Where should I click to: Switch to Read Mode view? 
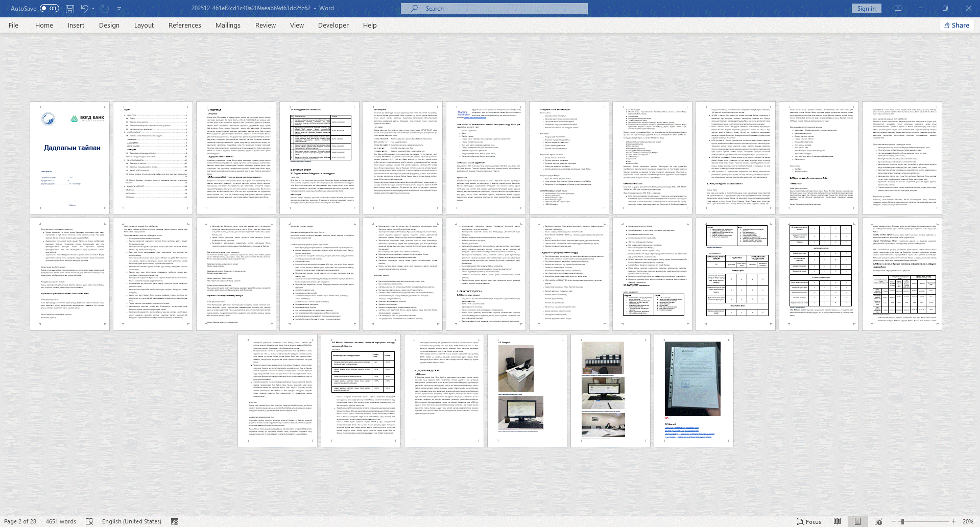pyautogui.click(x=838, y=521)
